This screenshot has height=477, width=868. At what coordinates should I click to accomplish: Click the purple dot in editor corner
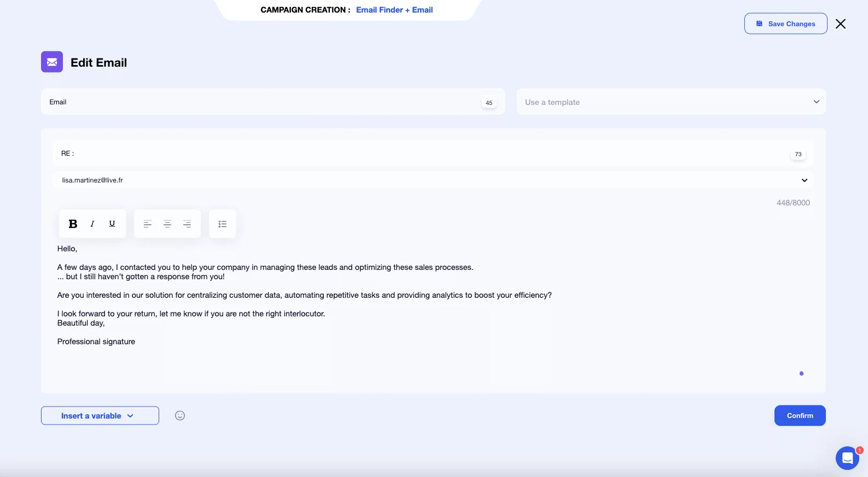pos(801,374)
